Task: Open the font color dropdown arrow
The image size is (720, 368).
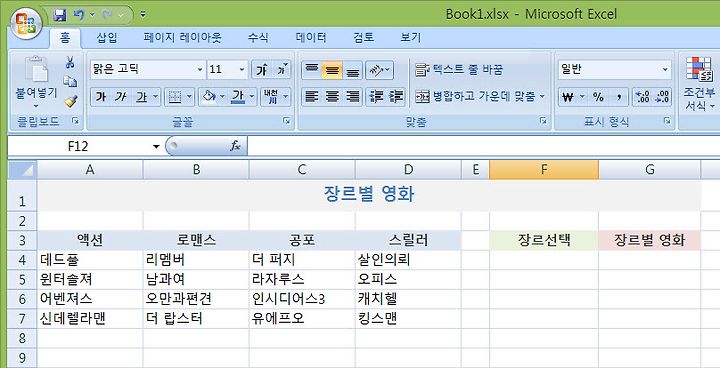Action: (252, 97)
